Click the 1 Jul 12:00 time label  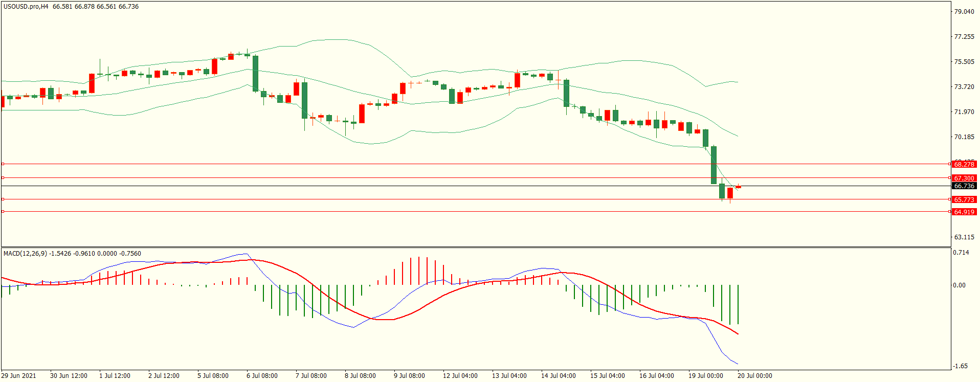(x=115, y=376)
